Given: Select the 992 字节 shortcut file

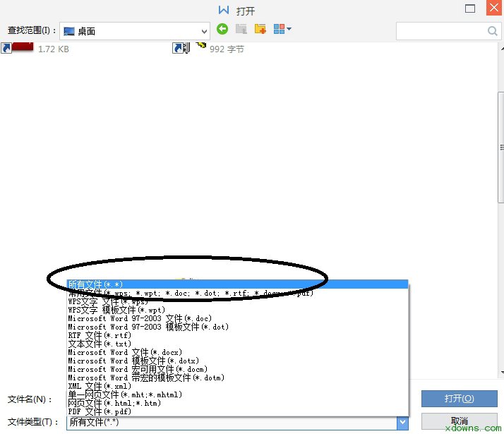Looking at the screenshot, I should pyautogui.click(x=208, y=49).
